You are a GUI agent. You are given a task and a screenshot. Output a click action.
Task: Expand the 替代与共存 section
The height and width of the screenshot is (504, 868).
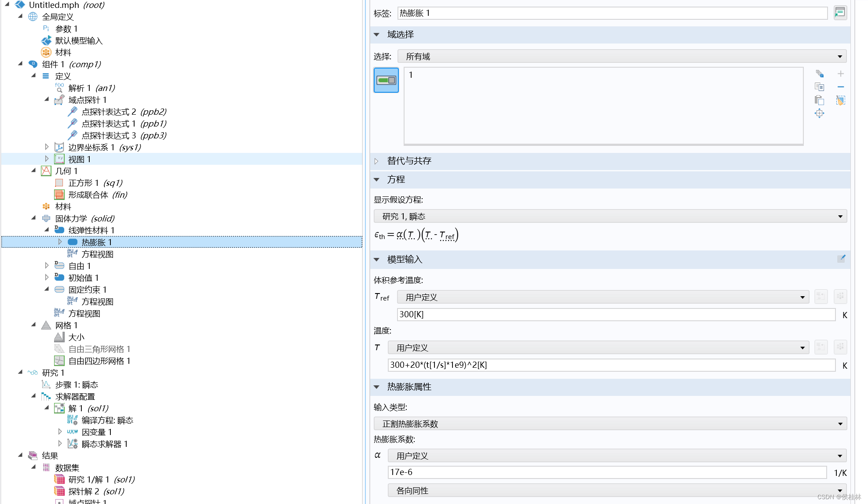point(376,161)
